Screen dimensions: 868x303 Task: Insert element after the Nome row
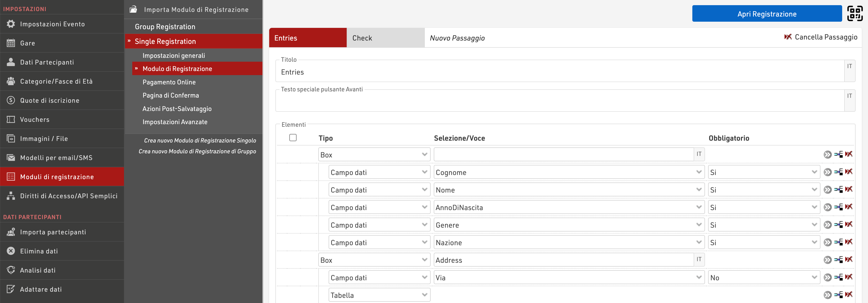click(838, 189)
